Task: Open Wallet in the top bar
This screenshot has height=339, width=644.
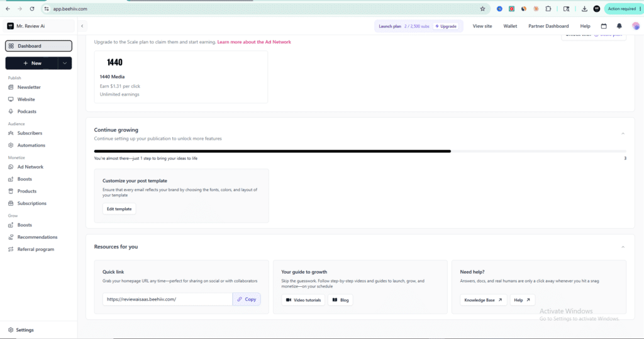Action: 510,26
